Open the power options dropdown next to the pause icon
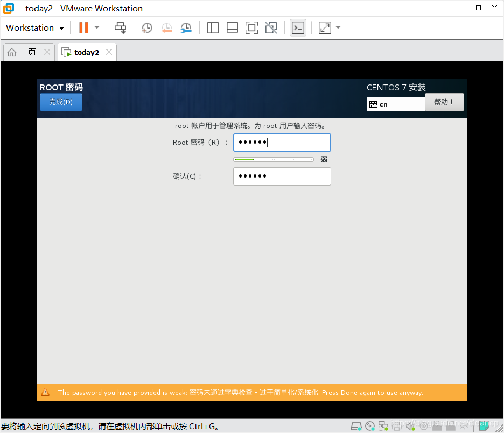The image size is (504, 433). pos(97,27)
